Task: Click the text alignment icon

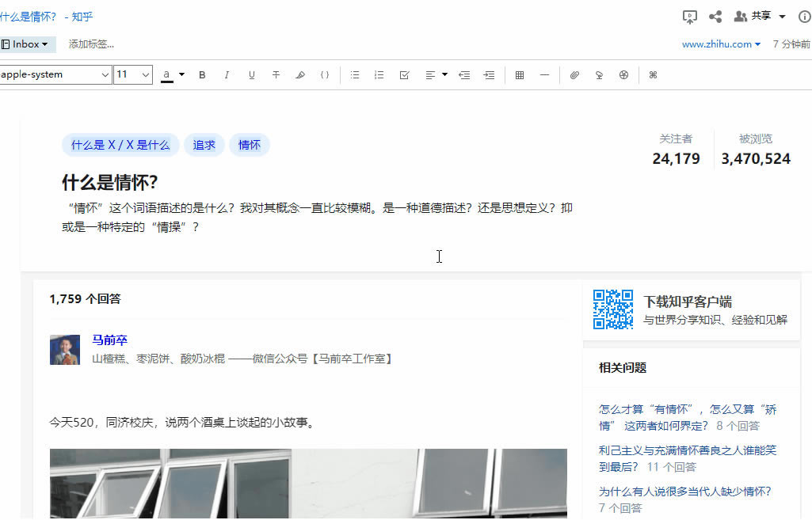Action: 430,75
